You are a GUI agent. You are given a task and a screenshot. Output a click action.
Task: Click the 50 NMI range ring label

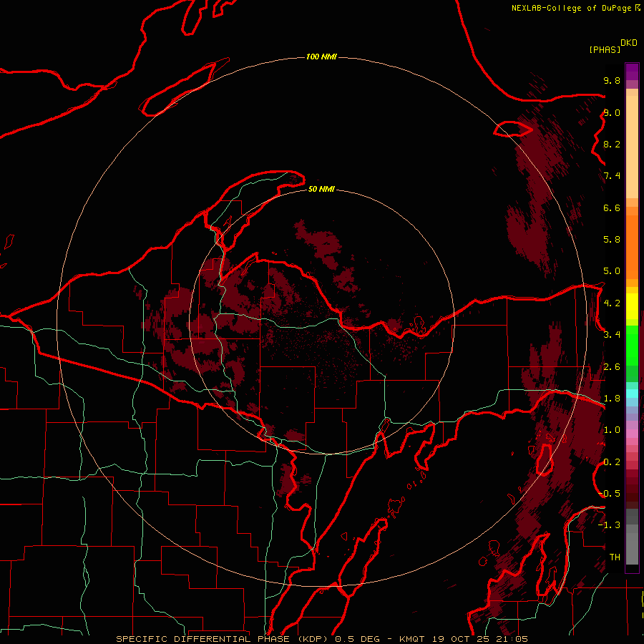point(321,189)
